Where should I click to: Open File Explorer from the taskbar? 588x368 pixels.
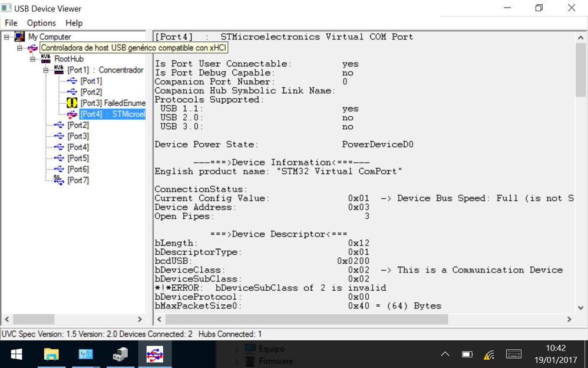click(x=51, y=354)
